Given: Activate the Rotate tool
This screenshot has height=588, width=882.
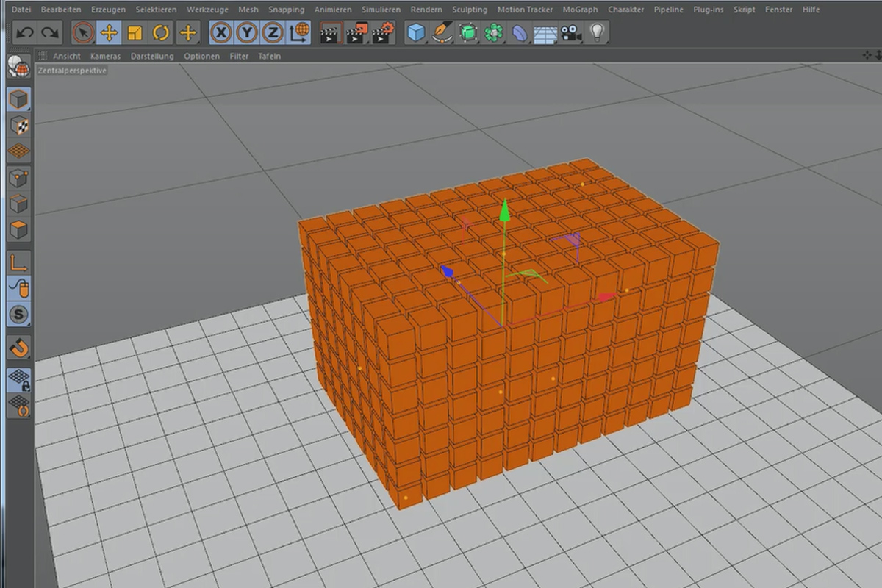Looking at the screenshot, I should click(x=161, y=32).
